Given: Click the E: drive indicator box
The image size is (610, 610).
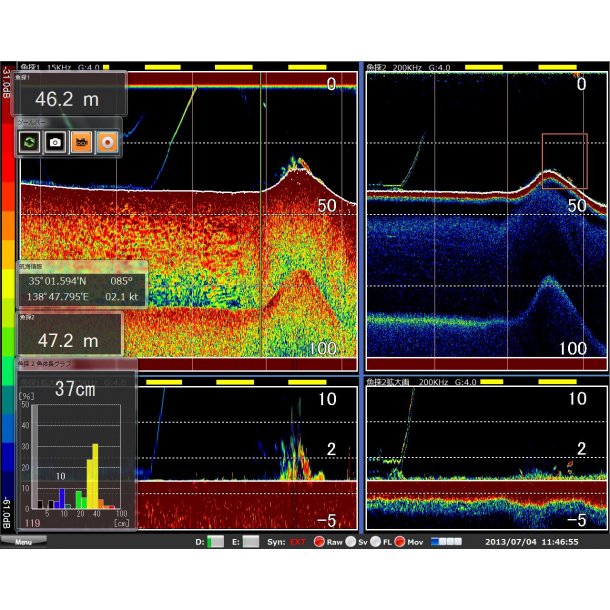Looking at the screenshot, I should 251,542.
